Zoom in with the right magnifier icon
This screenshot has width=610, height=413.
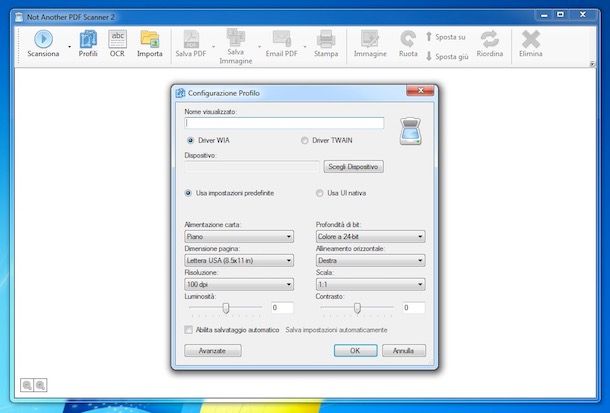(x=40, y=385)
